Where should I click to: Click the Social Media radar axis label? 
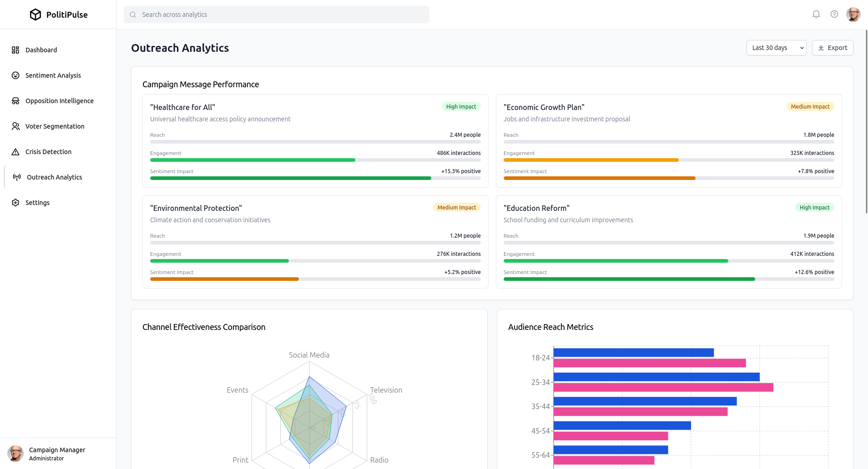coord(309,355)
